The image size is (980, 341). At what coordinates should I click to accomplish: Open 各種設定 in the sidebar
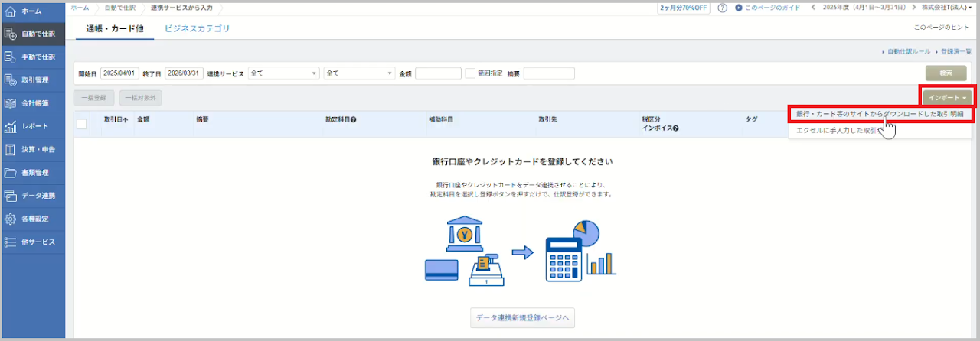tap(33, 219)
